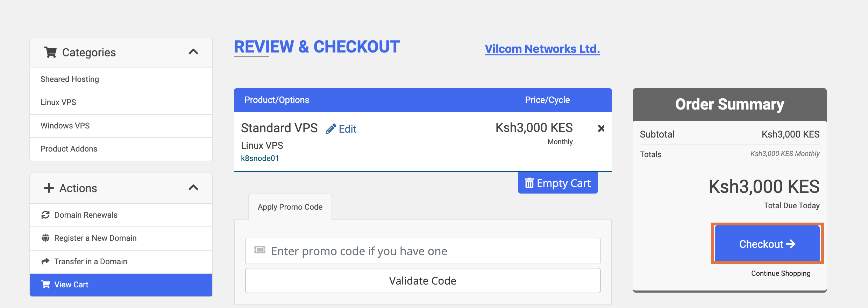The image size is (868, 308).
Task: Click the pencil Edit icon beside Standard VPS
Action: point(330,129)
